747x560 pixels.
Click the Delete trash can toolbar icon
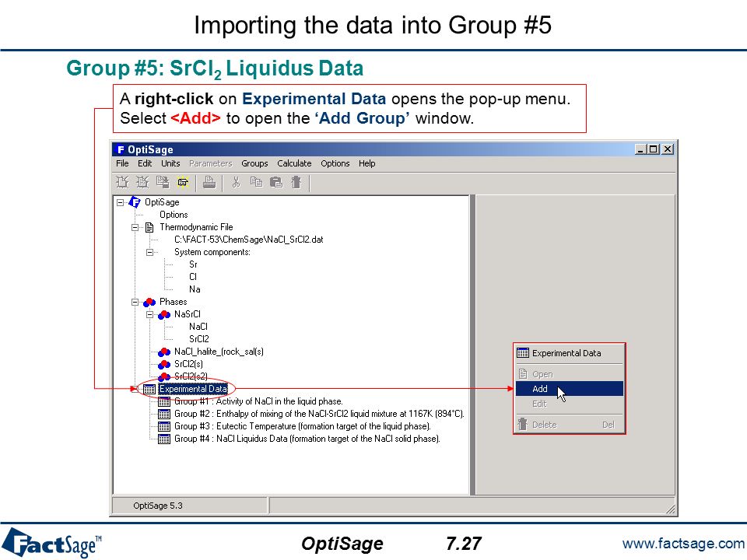click(296, 182)
